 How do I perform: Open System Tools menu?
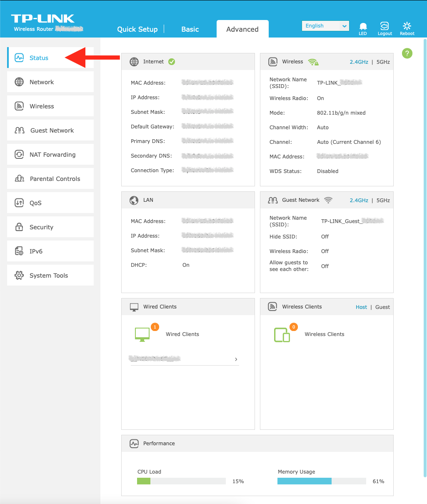click(50, 276)
